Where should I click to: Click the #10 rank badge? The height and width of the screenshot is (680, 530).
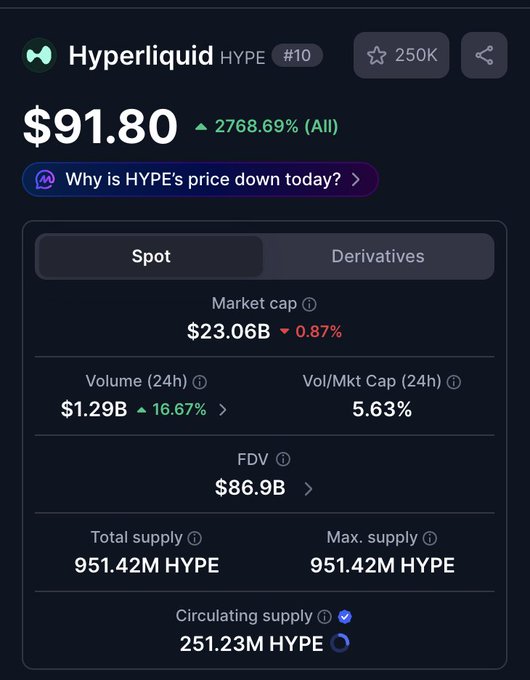[x=297, y=56]
